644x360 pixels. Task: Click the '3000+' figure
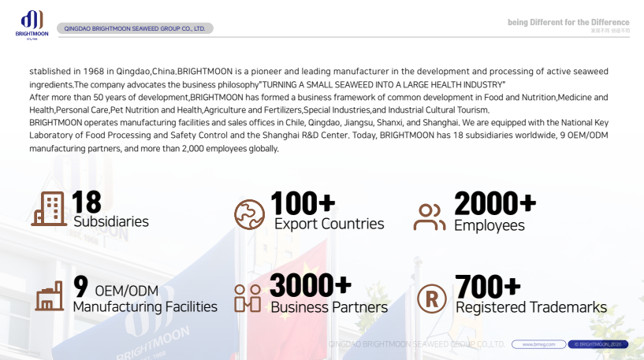click(x=311, y=285)
